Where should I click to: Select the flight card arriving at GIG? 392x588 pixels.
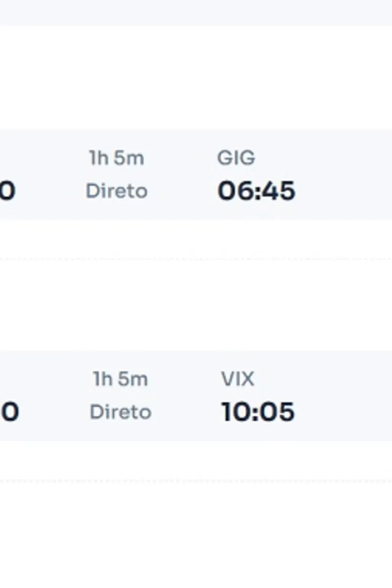[x=196, y=174]
